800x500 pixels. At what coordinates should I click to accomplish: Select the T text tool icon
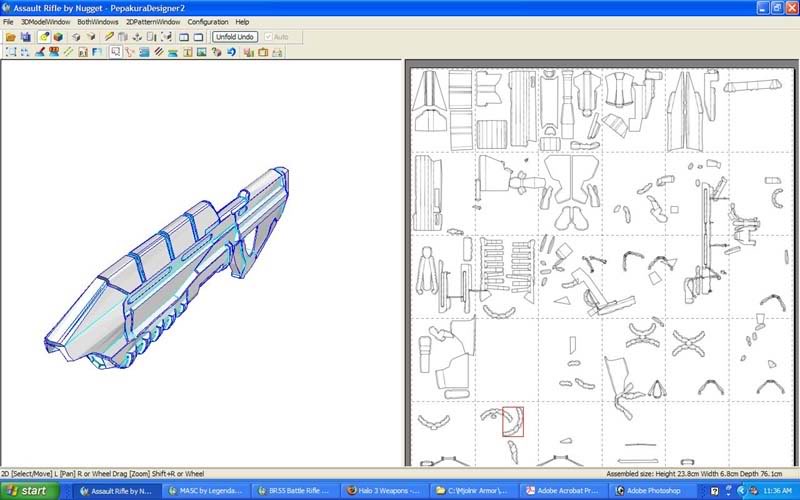pos(187,52)
